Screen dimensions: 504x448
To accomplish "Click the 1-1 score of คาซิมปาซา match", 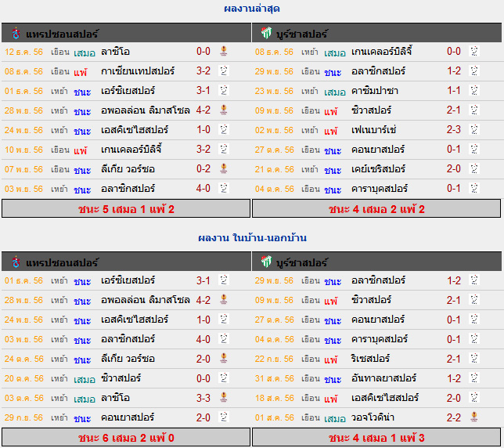I will tap(454, 90).
